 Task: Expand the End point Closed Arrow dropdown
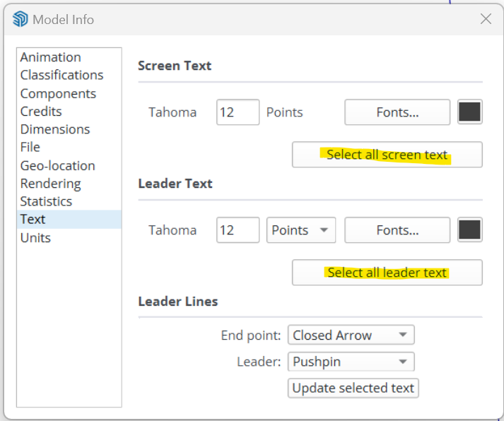[x=351, y=335]
